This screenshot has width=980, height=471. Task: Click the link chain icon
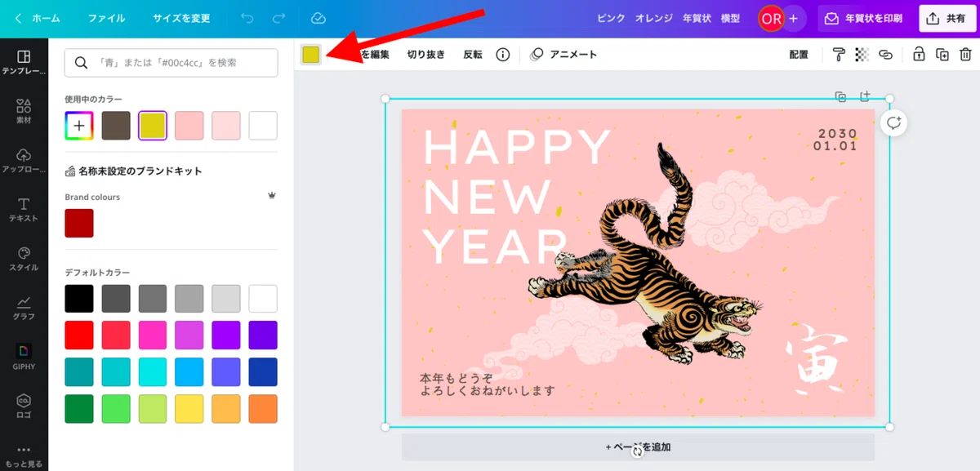coord(885,55)
